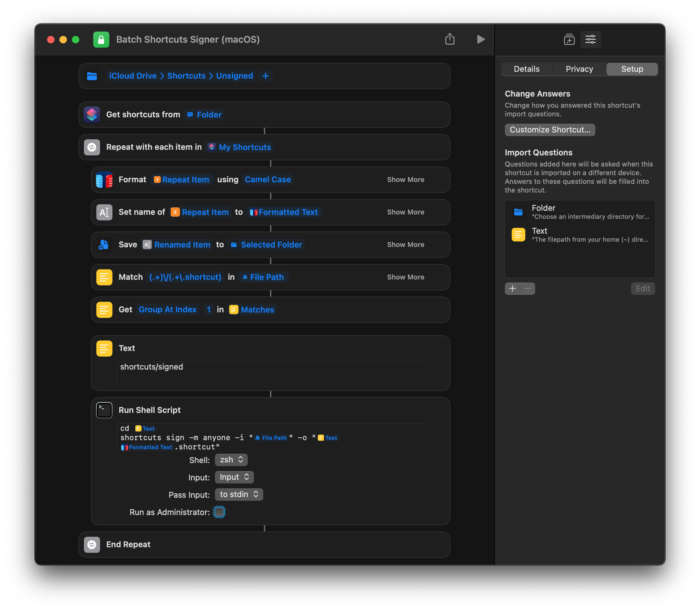Expand Show More on Format action
700x611 pixels.
pos(405,180)
